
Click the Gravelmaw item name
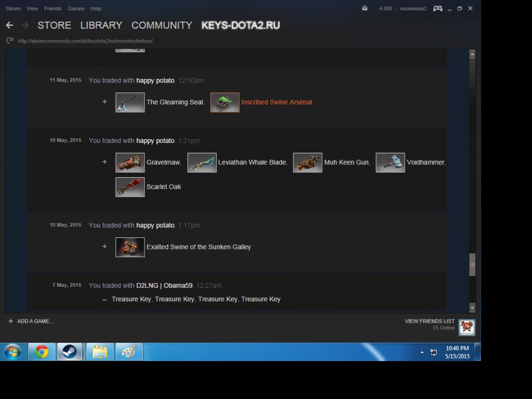coord(163,162)
